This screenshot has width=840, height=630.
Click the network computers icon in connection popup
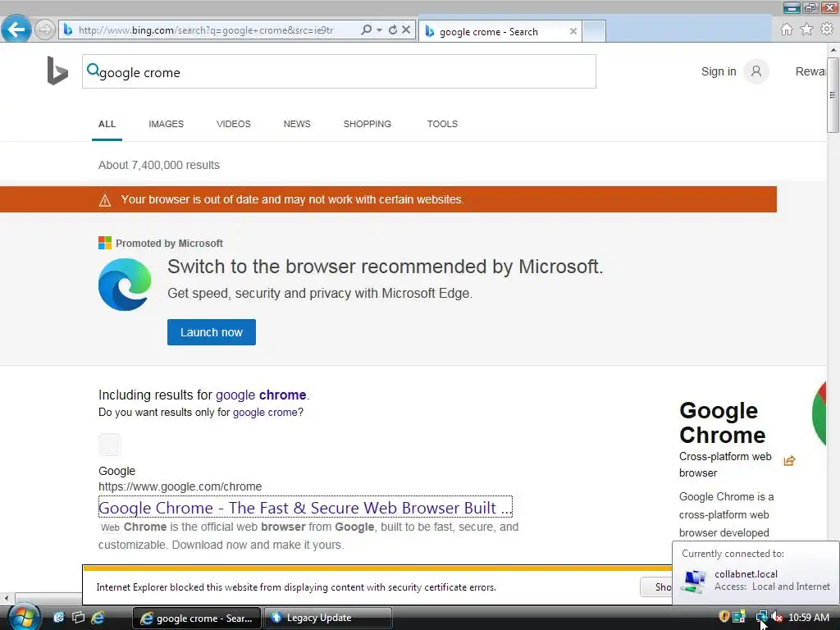(x=694, y=581)
